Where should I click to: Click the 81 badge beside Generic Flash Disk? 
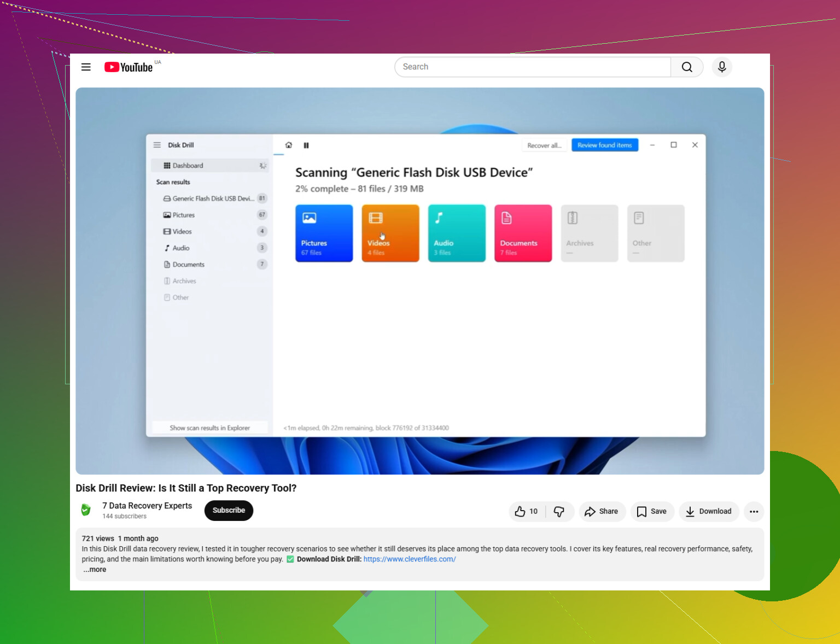pyautogui.click(x=262, y=198)
